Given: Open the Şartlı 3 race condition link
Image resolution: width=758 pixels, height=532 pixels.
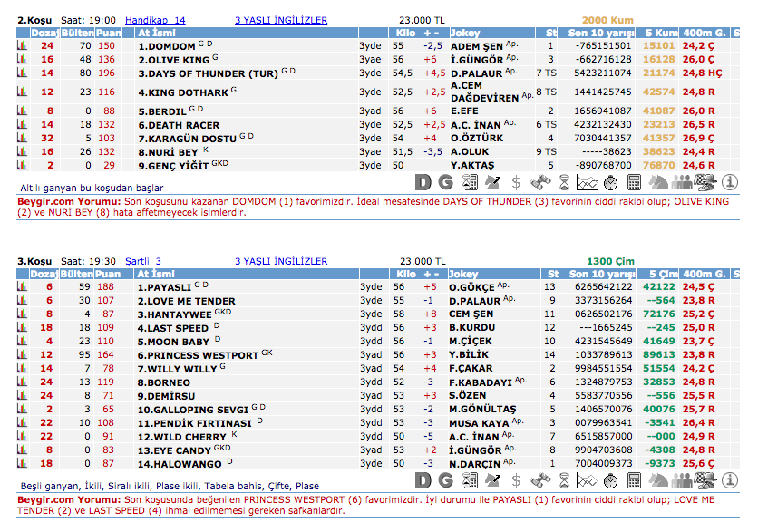Looking at the screenshot, I should 143,261.
